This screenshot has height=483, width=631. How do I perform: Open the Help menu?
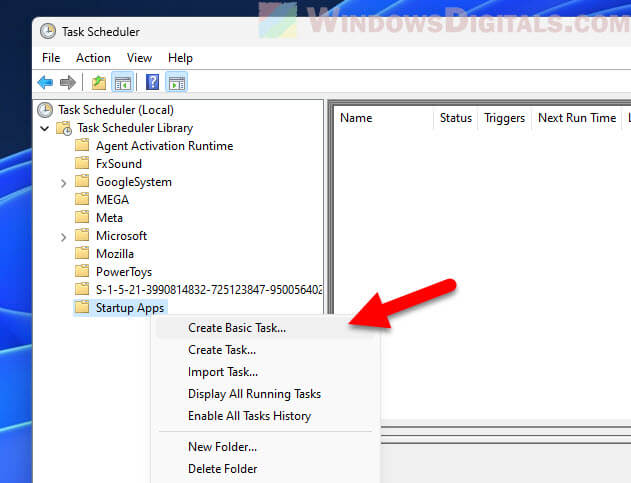[180, 58]
